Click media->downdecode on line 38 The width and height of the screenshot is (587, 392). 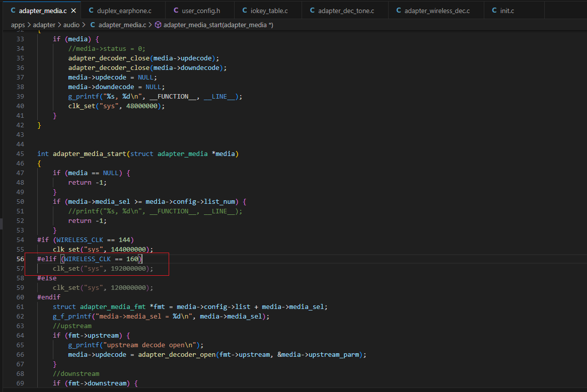click(101, 87)
